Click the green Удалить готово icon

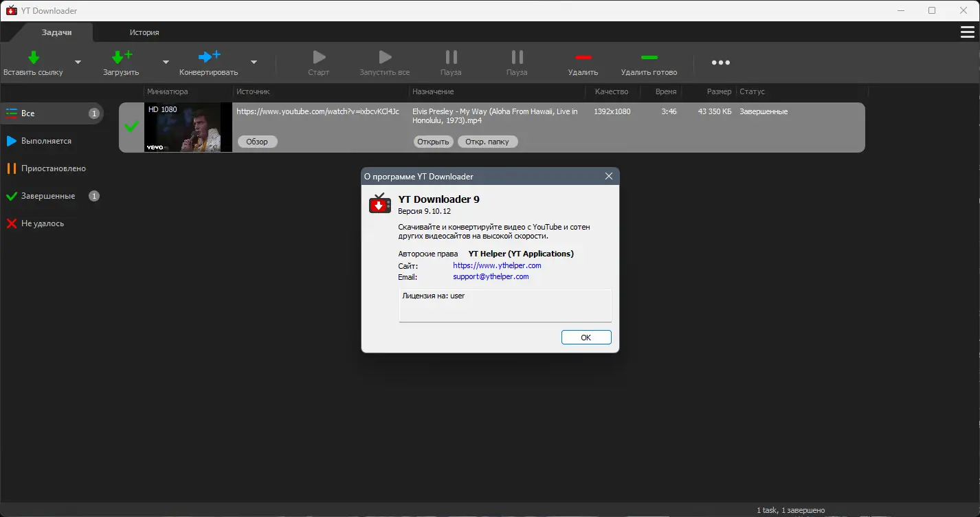pos(649,57)
